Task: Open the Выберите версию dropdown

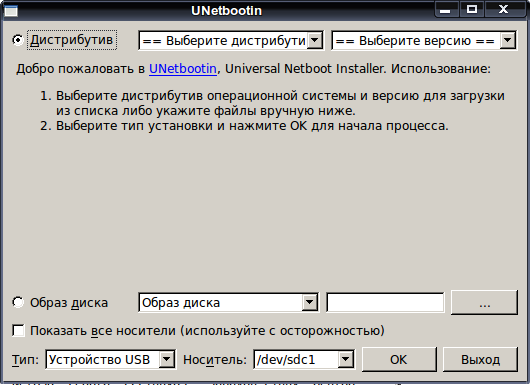Action: coord(424,41)
